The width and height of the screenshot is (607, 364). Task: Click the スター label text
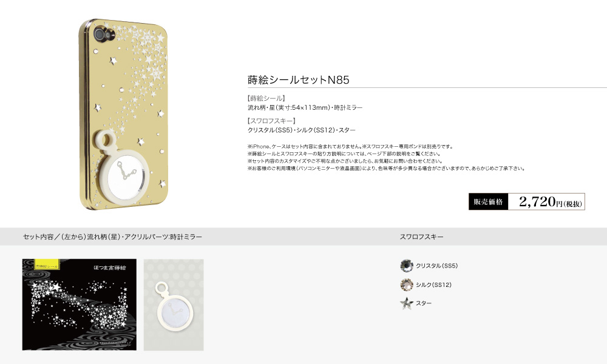point(424,303)
